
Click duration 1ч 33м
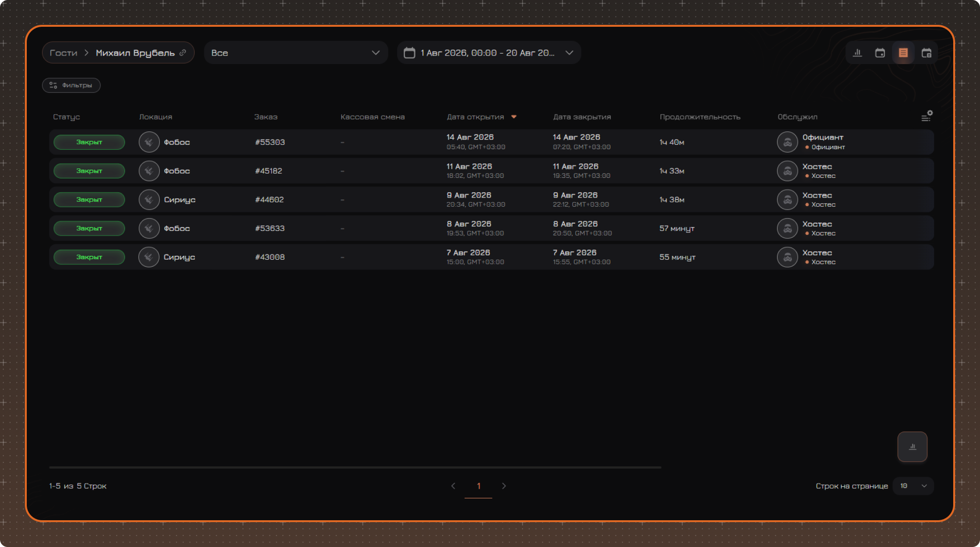click(x=672, y=171)
